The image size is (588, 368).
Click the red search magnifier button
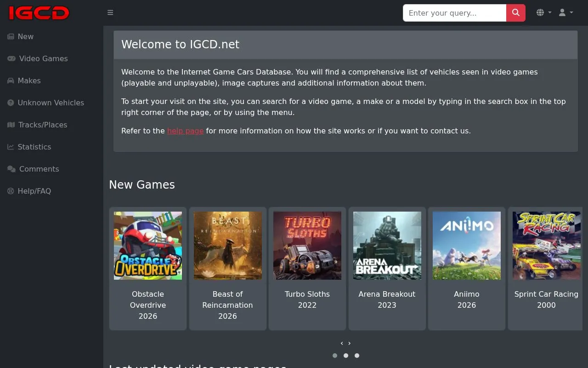[x=516, y=13]
